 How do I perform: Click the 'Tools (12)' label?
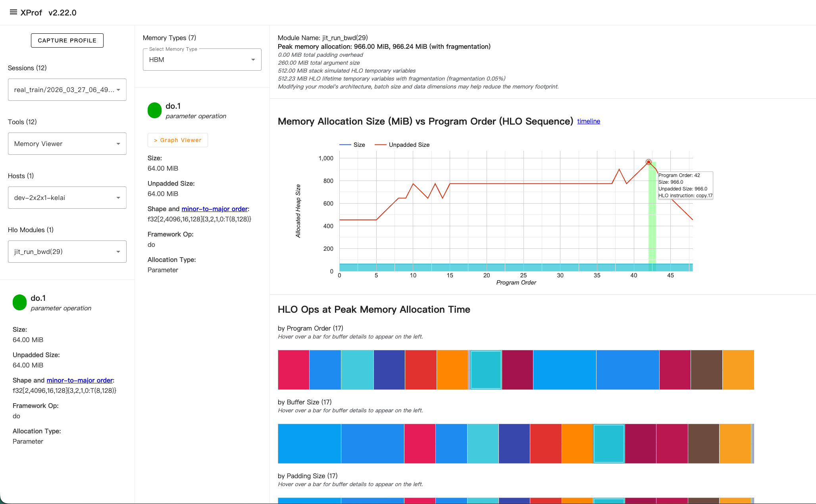coord(22,122)
